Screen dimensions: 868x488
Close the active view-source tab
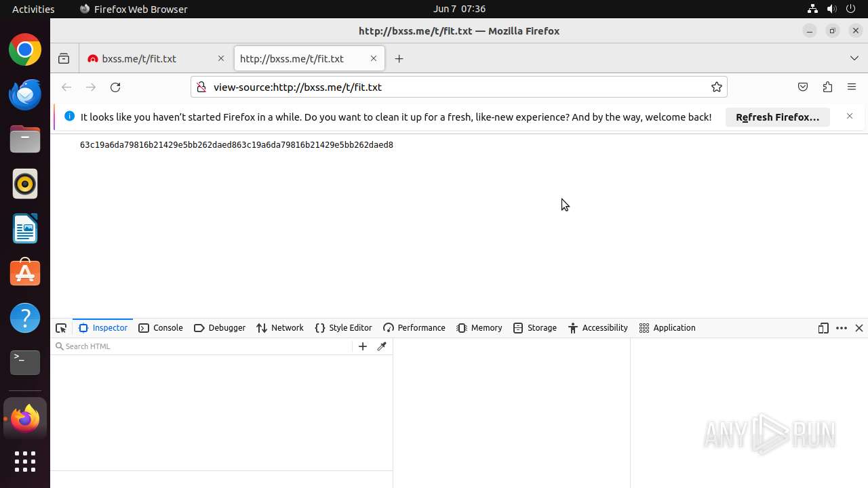tap(374, 59)
